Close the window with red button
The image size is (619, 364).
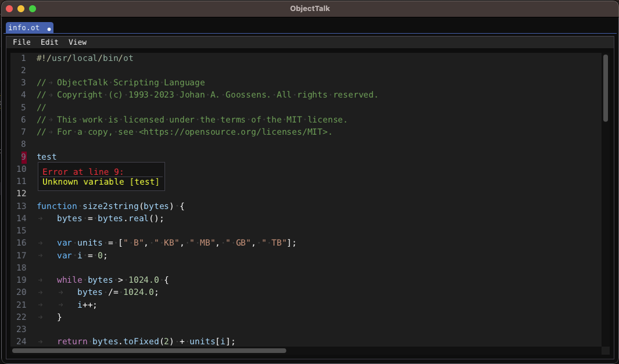point(9,9)
